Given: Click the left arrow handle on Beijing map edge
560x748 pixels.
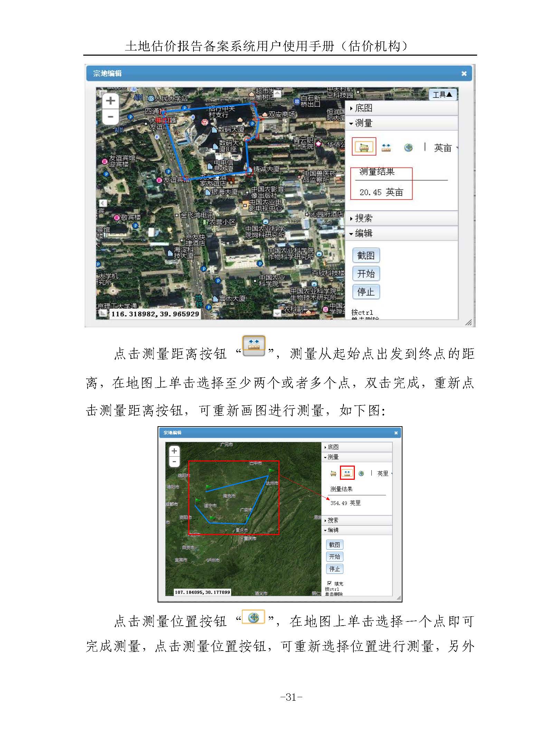Looking at the screenshot, I should pos(103,203).
